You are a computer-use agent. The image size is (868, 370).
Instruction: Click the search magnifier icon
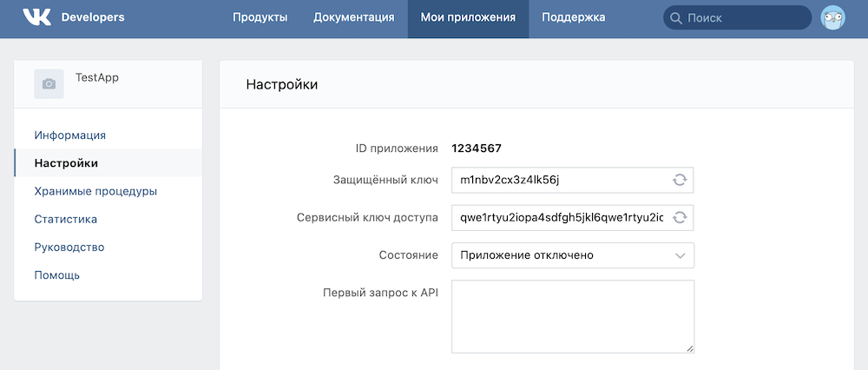pos(675,17)
